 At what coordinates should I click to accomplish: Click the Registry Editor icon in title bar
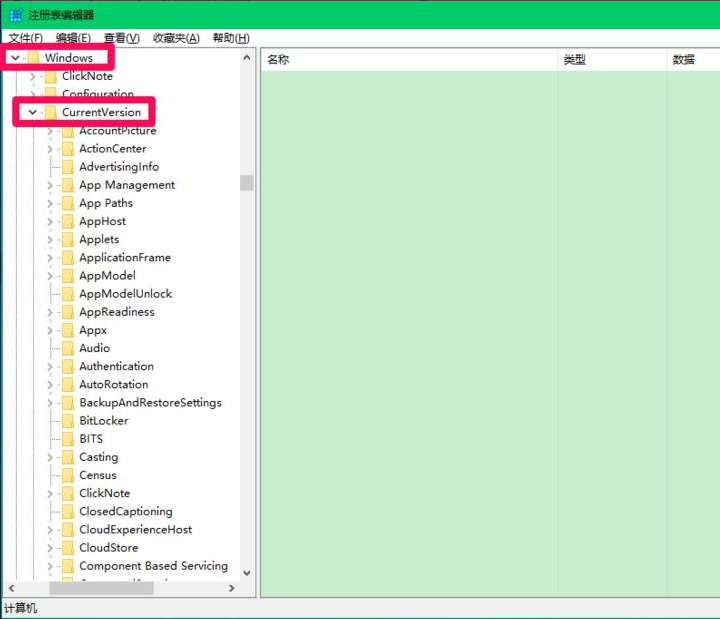(x=16, y=15)
